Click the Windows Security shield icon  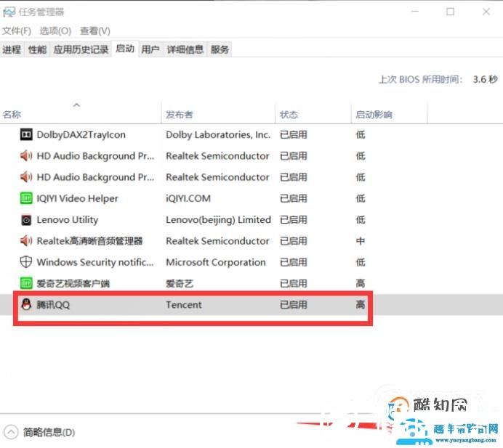coord(26,262)
